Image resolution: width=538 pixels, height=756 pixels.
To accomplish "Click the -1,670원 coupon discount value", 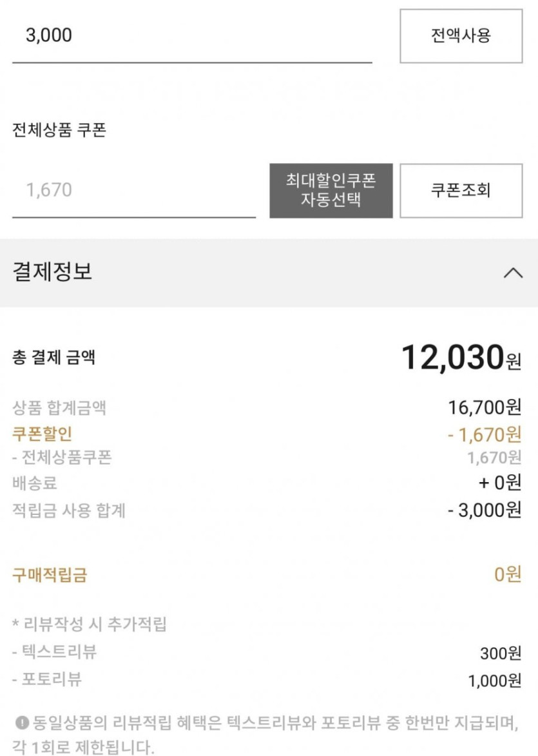I will click(x=485, y=434).
